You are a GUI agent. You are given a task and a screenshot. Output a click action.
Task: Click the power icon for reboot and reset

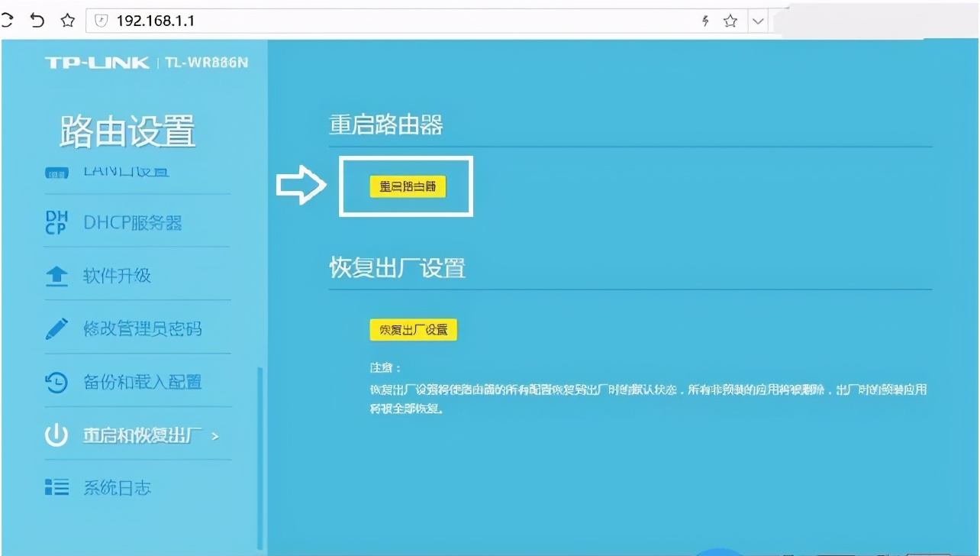click(56, 435)
